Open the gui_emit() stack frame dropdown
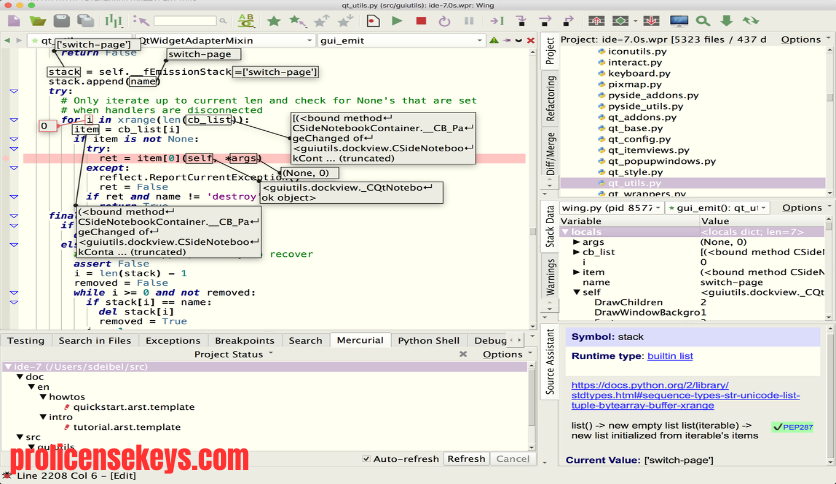The height and width of the screenshot is (484, 836). tap(717, 207)
